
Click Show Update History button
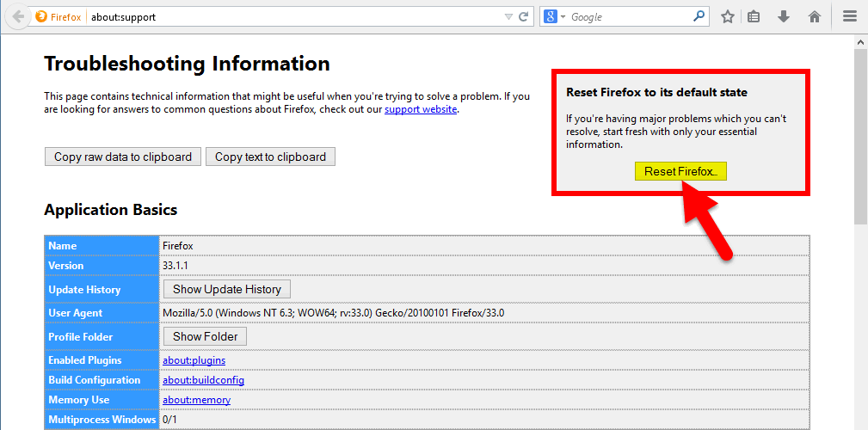227,289
